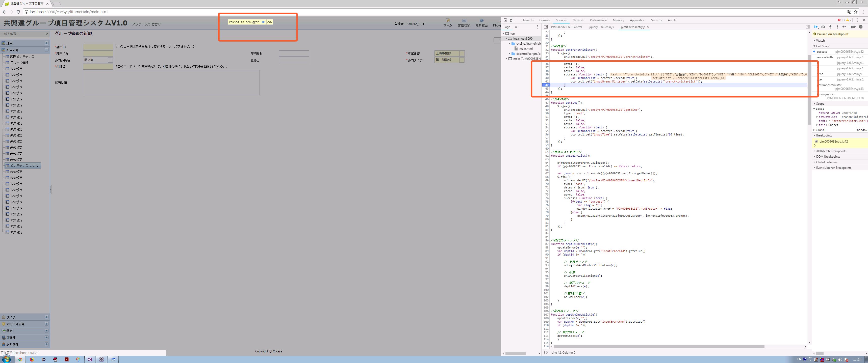Click the resume button in Paused overlay
The width and height of the screenshot is (868, 363).
pos(263,22)
